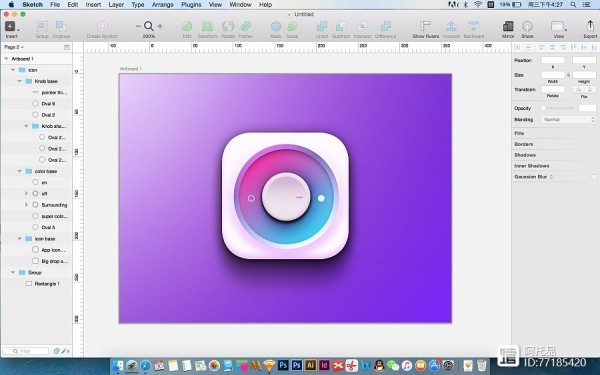Zoom out with the minus button
Screen dimensions: 600x375
(138, 26)
